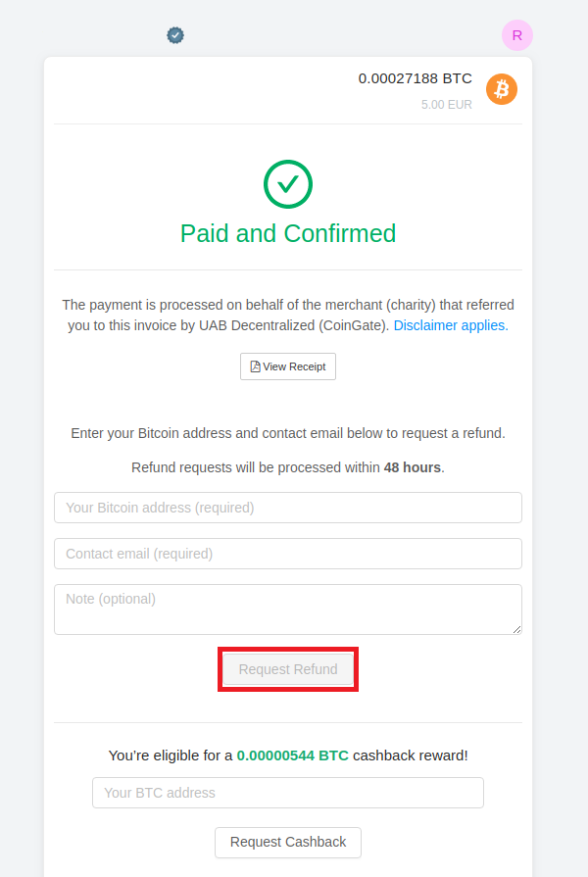Click the Request Cashback button
The image size is (588, 877).
pos(288,843)
